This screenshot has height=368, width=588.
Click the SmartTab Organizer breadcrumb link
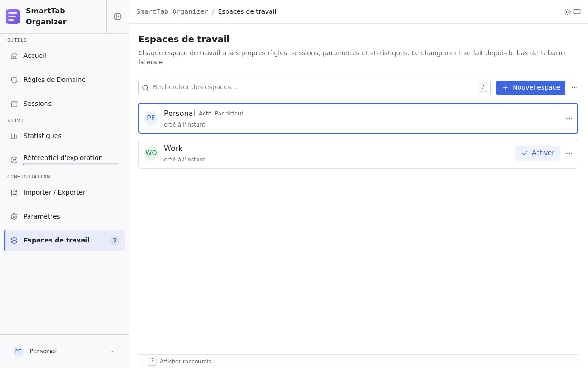click(x=172, y=12)
